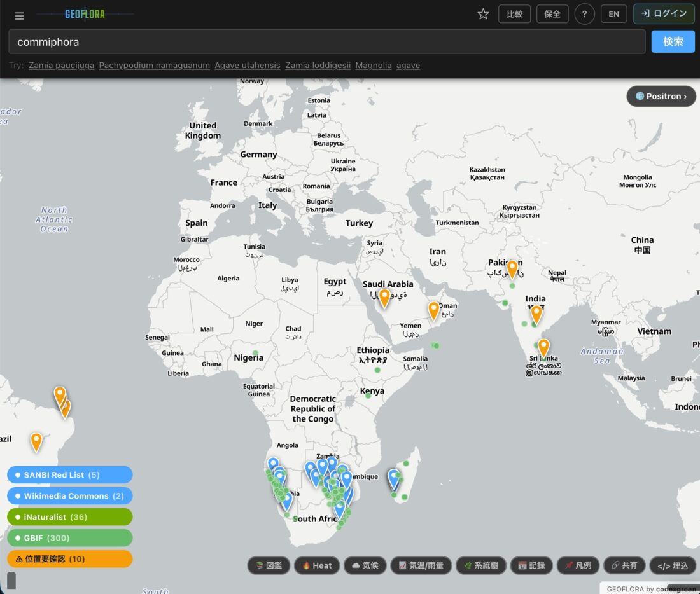Select the blue marker on Madagascar
This screenshot has width=700, height=594.
point(394,478)
